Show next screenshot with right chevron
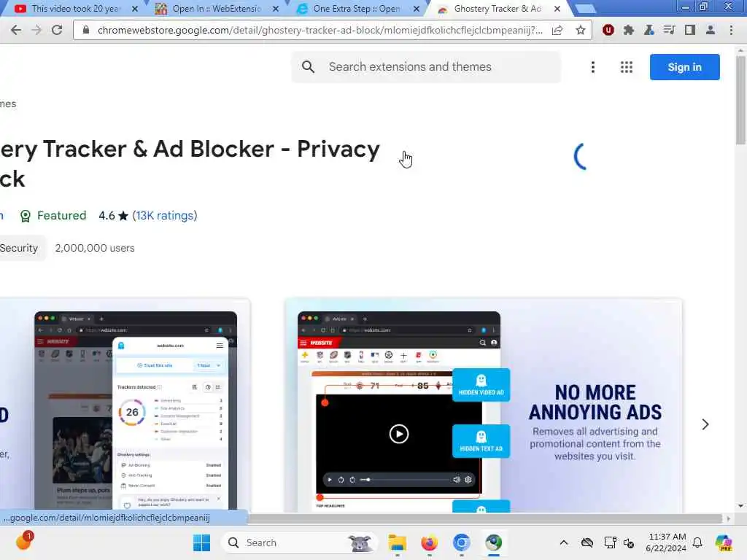 coord(705,424)
